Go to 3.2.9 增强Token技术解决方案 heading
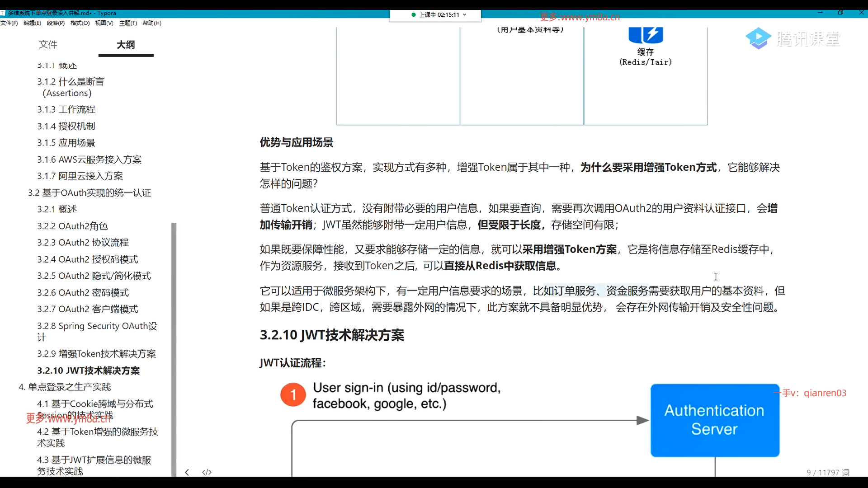 click(x=96, y=354)
